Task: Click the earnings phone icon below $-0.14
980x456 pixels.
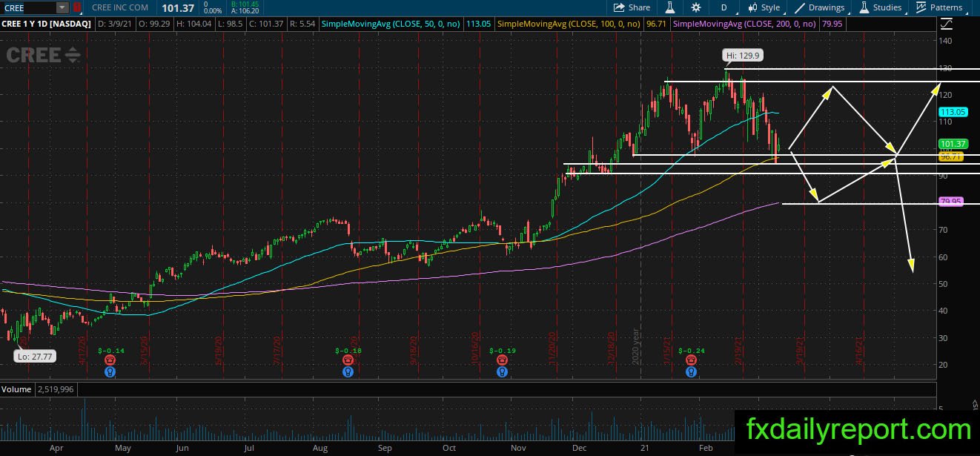Action: coord(110,360)
